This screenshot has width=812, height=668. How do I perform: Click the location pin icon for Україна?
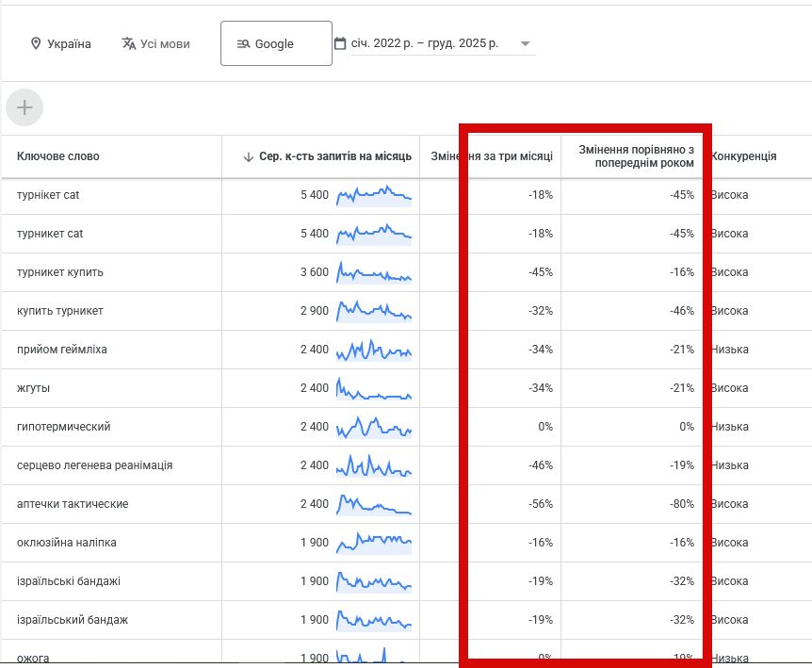pos(36,44)
